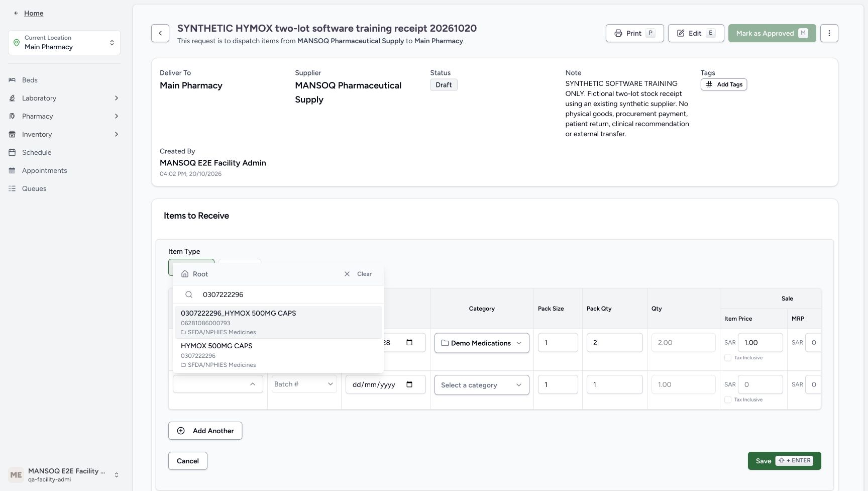Click the back arrow beside the receipt title
This screenshot has width=868, height=491.
coord(160,33)
